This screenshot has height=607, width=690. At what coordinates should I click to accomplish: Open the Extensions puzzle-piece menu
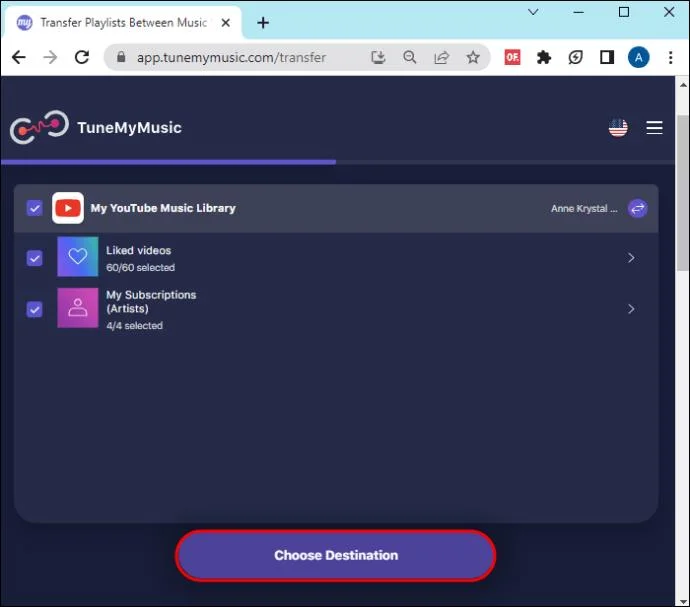click(544, 57)
